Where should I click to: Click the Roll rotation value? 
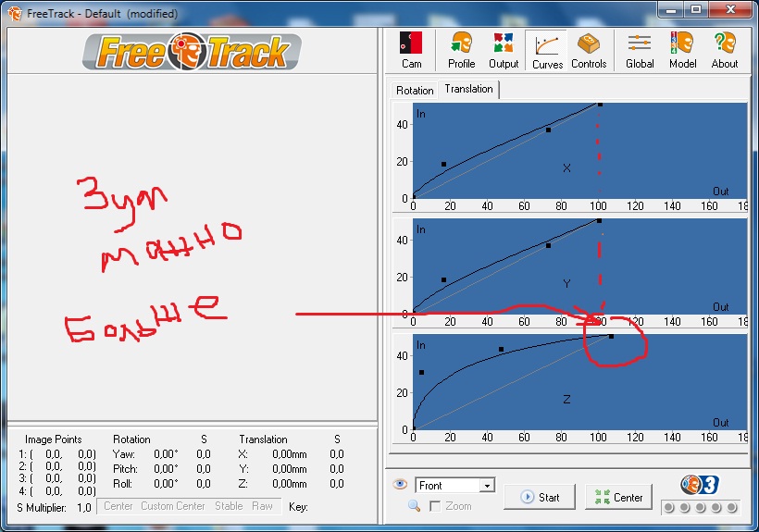166,484
